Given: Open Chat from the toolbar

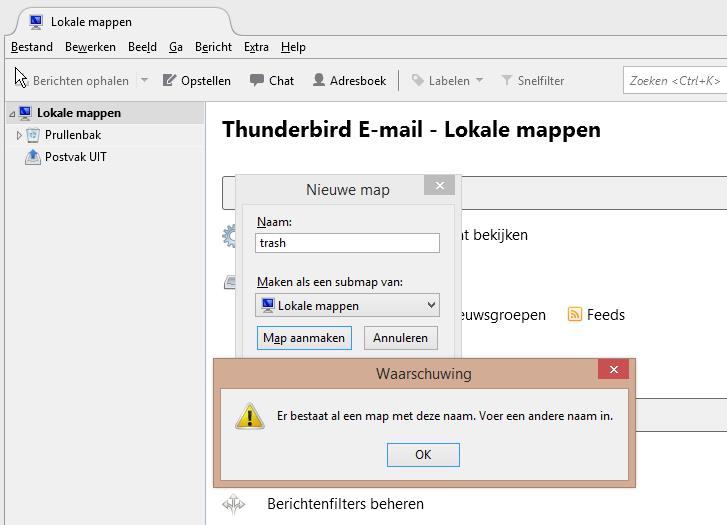Looking at the screenshot, I should (257, 80).
